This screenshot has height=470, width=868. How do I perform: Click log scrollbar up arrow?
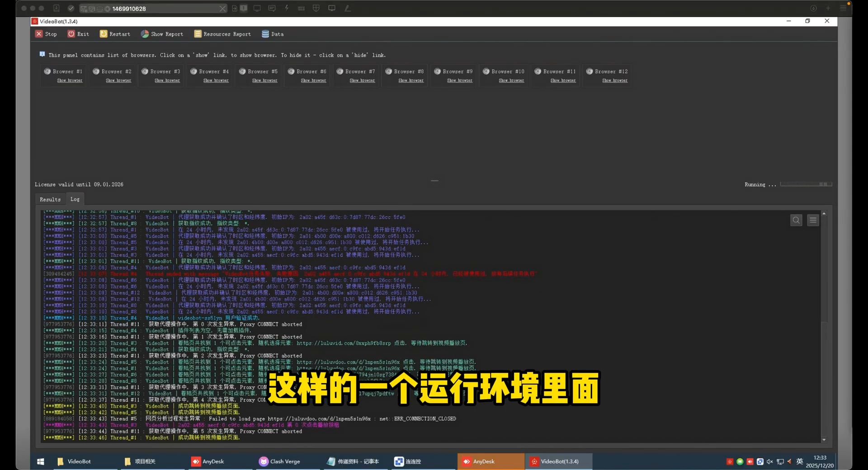click(824, 213)
